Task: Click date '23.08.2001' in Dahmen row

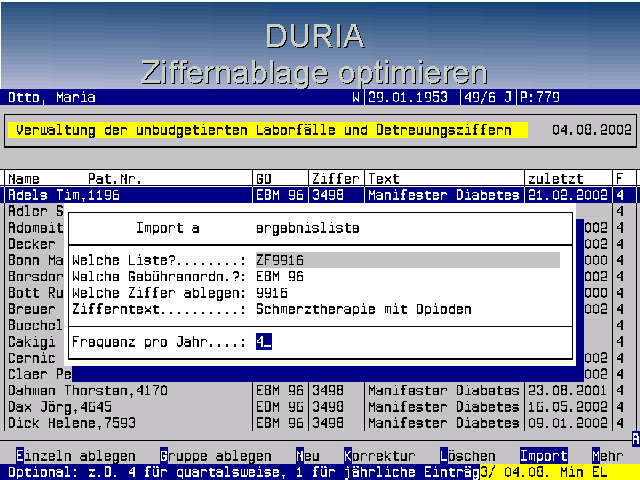Action: point(568,390)
